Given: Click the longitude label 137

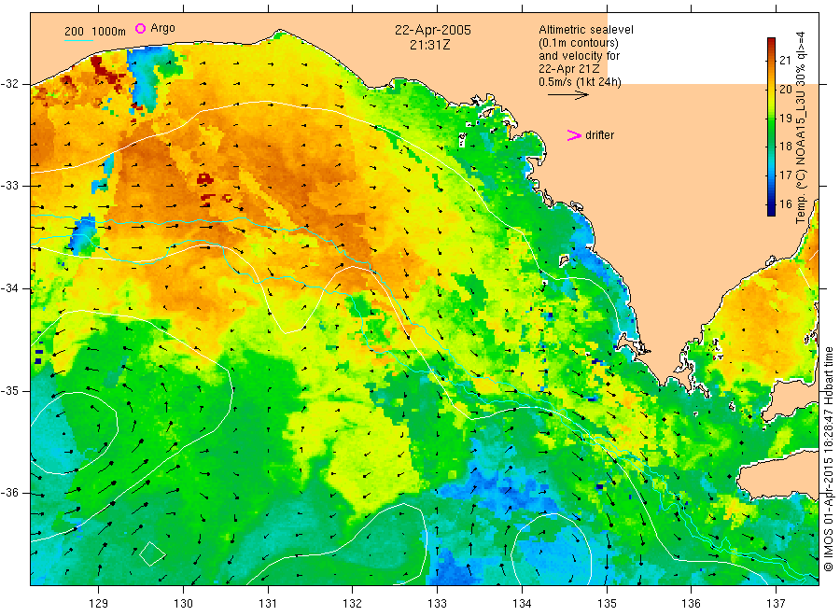Looking at the screenshot, I should point(776,604).
